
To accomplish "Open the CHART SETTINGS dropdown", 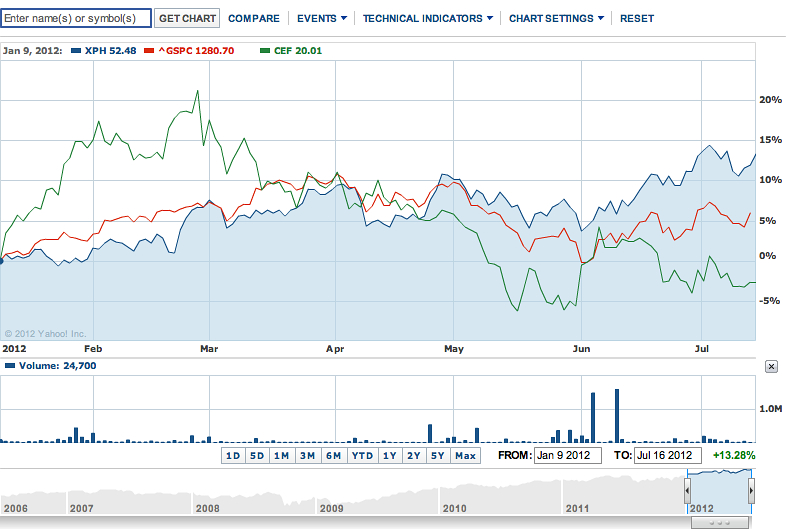I will pos(556,19).
